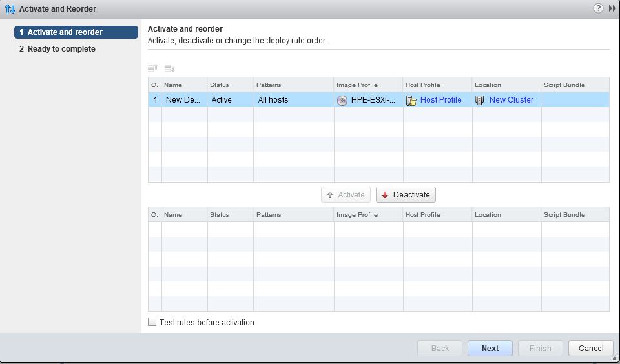Enable Test rules before activation checkbox

pyautogui.click(x=152, y=322)
